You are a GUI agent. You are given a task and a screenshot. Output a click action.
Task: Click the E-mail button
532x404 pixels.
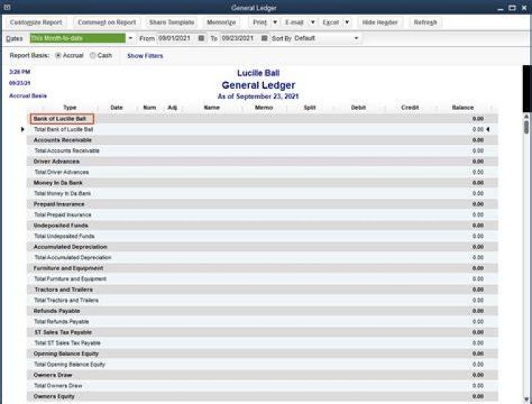point(294,22)
